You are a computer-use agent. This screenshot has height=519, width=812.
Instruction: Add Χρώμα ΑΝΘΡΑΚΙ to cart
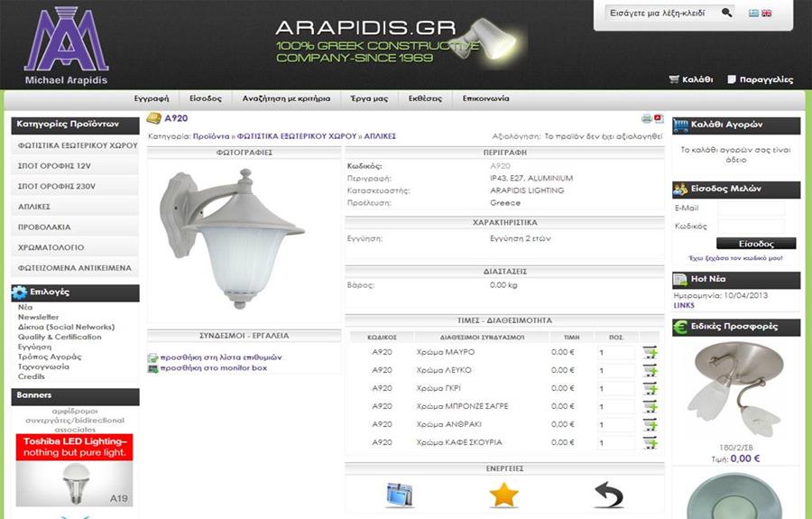[650, 425]
